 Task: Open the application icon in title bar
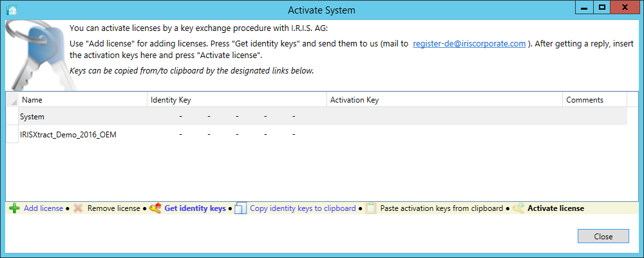pyautogui.click(x=11, y=10)
